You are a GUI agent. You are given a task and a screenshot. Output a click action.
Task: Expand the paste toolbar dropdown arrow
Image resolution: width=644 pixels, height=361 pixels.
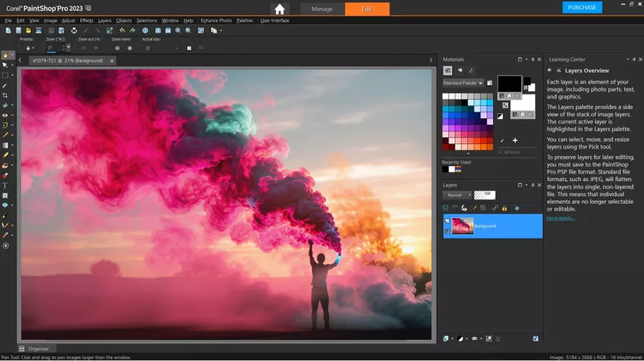pos(221,30)
